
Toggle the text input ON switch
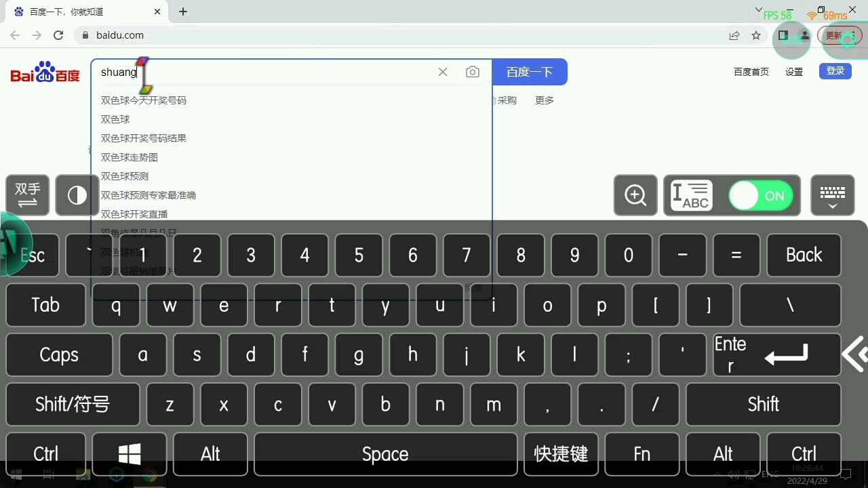[x=761, y=196]
